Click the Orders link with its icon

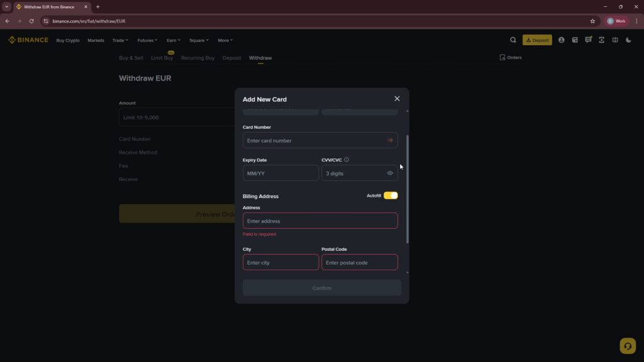click(511, 57)
